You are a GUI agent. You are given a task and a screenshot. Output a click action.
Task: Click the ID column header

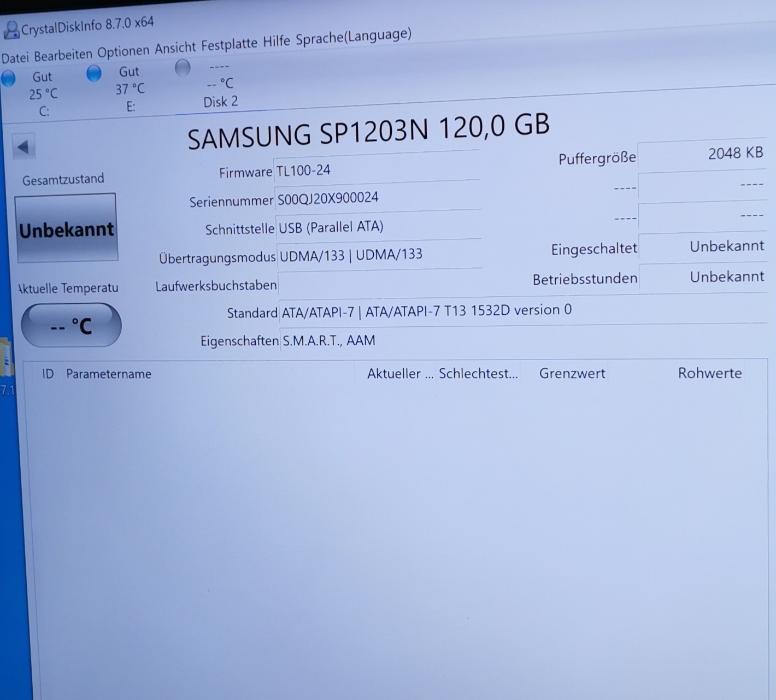pyautogui.click(x=48, y=374)
